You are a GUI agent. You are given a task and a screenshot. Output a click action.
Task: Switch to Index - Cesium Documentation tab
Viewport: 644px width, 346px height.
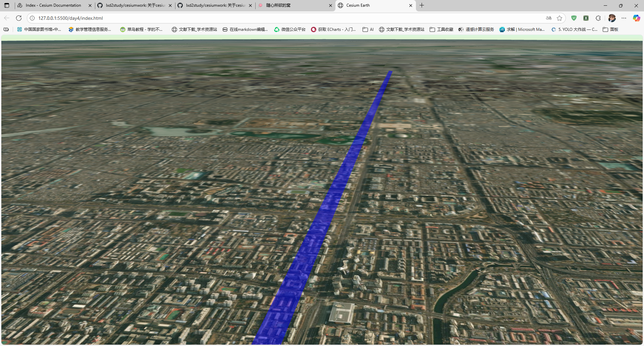click(53, 5)
